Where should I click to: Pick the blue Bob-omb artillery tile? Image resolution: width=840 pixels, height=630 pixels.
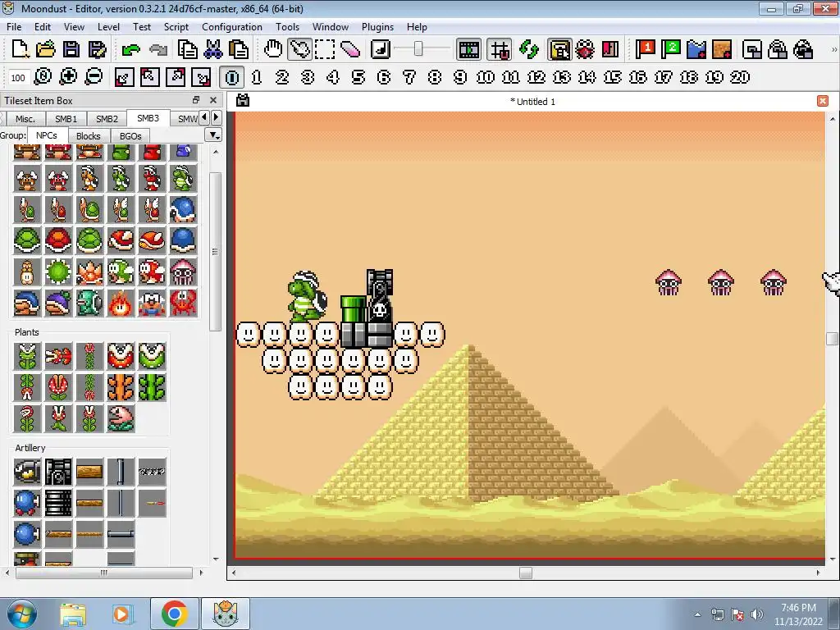coord(27,503)
